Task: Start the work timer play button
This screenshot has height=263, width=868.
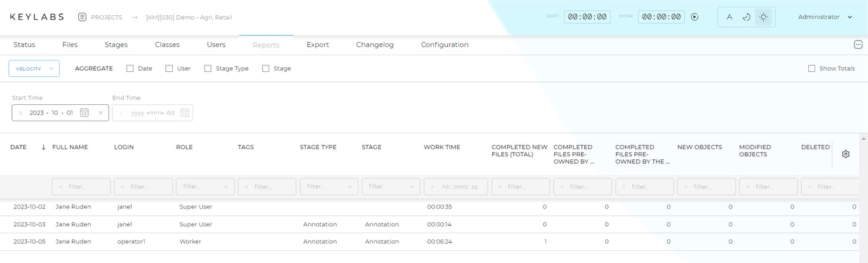Action: click(695, 17)
